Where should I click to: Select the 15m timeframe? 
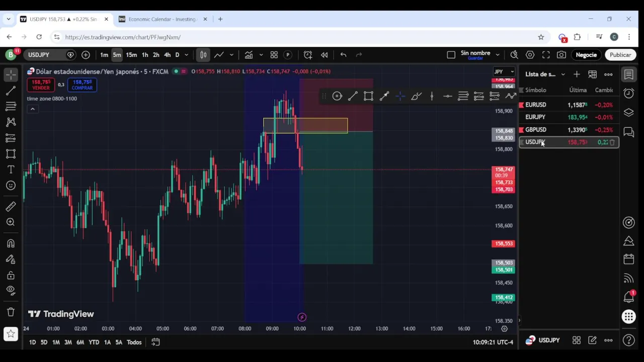pyautogui.click(x=131, y=55)
